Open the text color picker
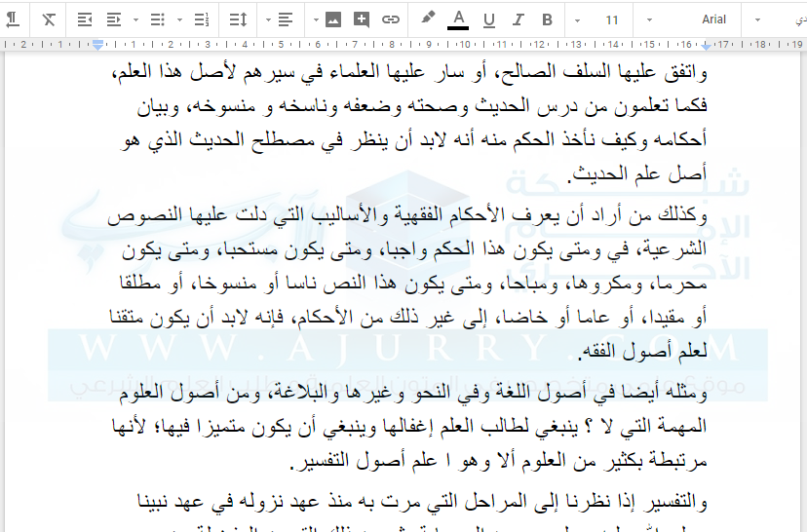Screen dimensions: 807x532 pos(458,19)
